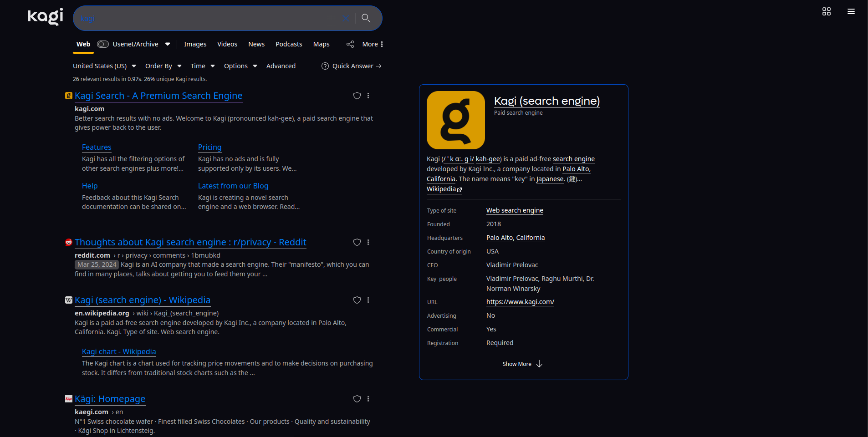Click the shield icon on the Kagi Search result
The height and width of the screenshot is (437, 868).
(357, 96)
